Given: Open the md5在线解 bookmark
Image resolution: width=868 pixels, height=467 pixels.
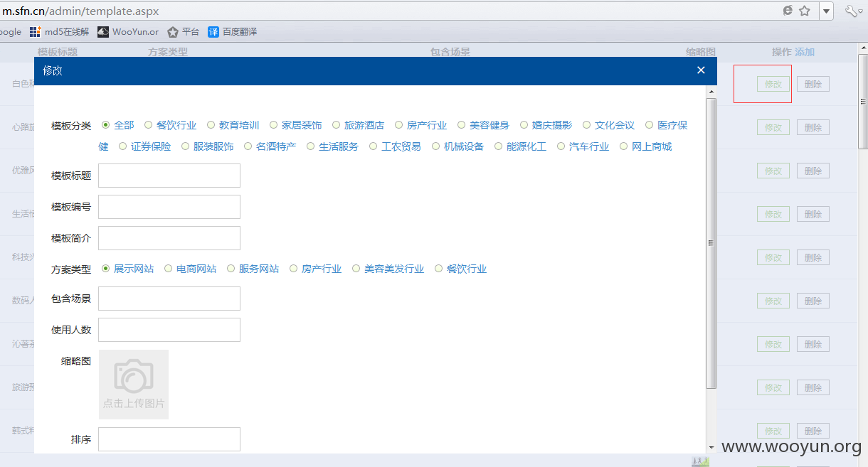Looking at the screenshot, I should click(x=59, y=32).
